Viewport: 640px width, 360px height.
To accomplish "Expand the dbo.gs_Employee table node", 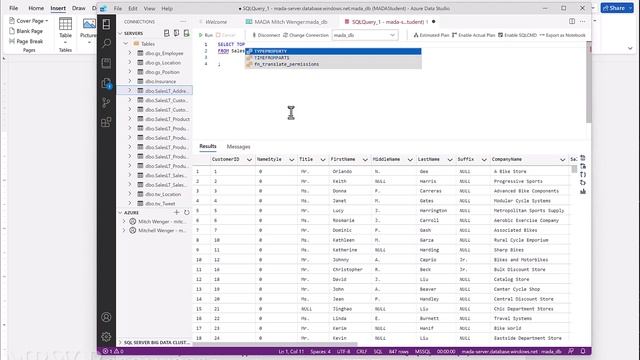I will (130, 53).
